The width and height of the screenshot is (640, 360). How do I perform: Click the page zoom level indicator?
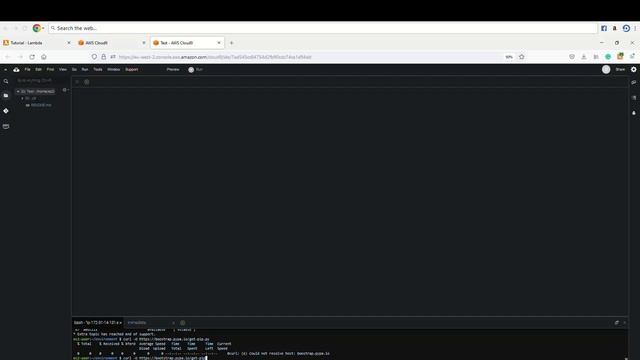[509, 57]
